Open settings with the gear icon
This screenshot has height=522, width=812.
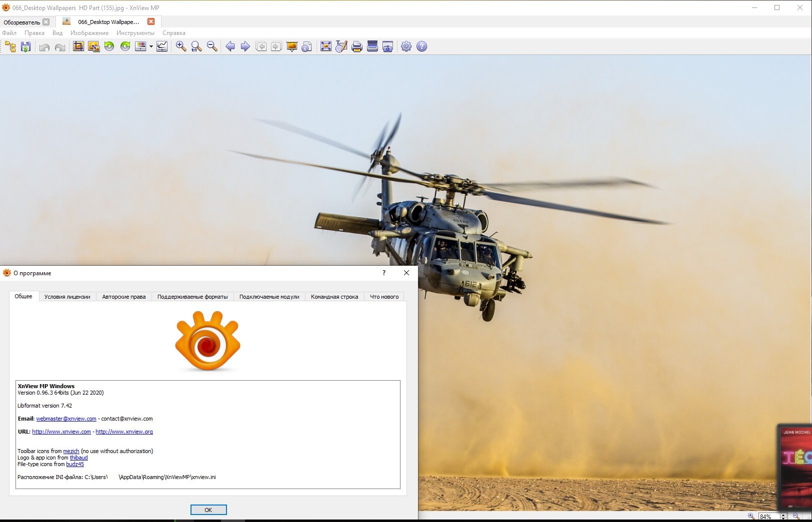coord(406,46)
